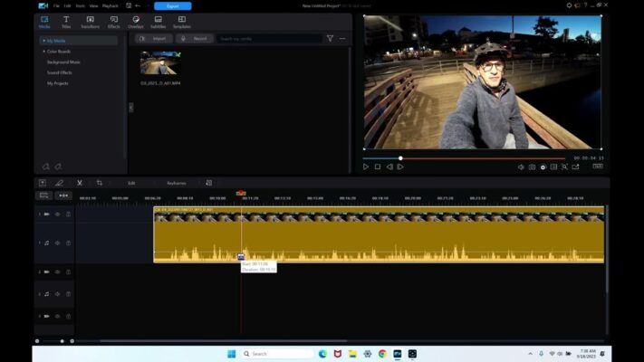Open the media library more options icon

click(x=342, y=39)
